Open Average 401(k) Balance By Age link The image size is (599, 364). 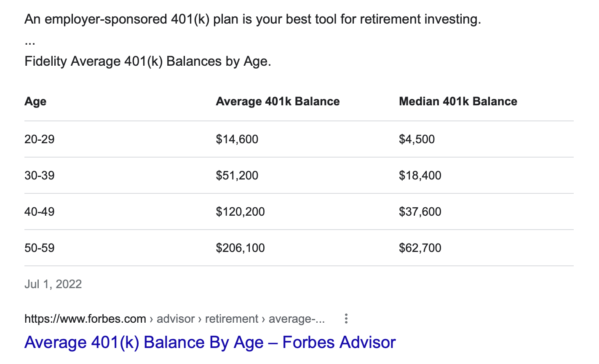pyautogui.click(x=210, y=343)
